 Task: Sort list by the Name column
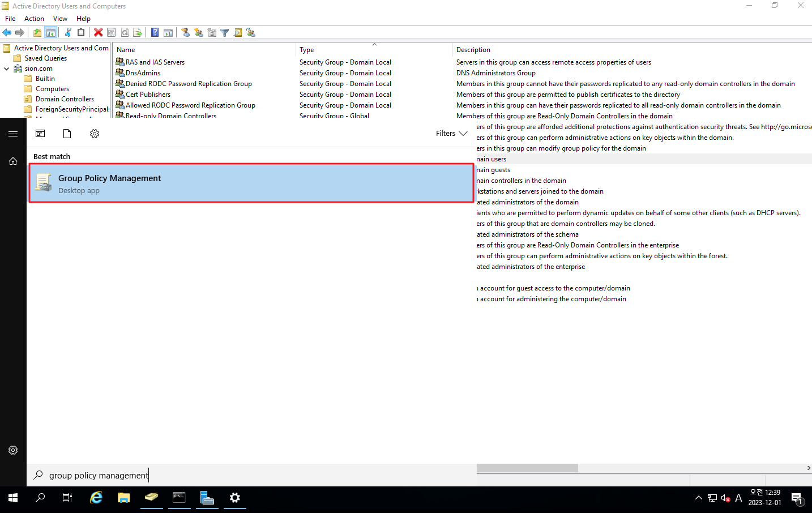204,50
